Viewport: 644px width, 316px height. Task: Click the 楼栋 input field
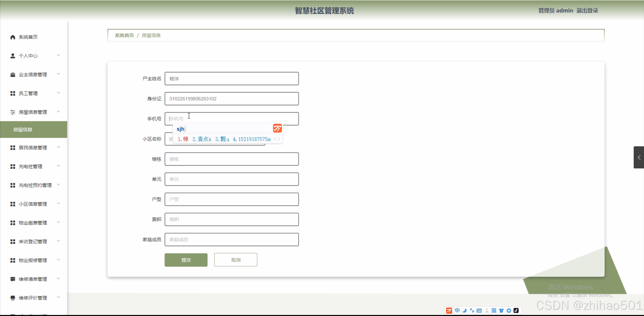(232, 159)
